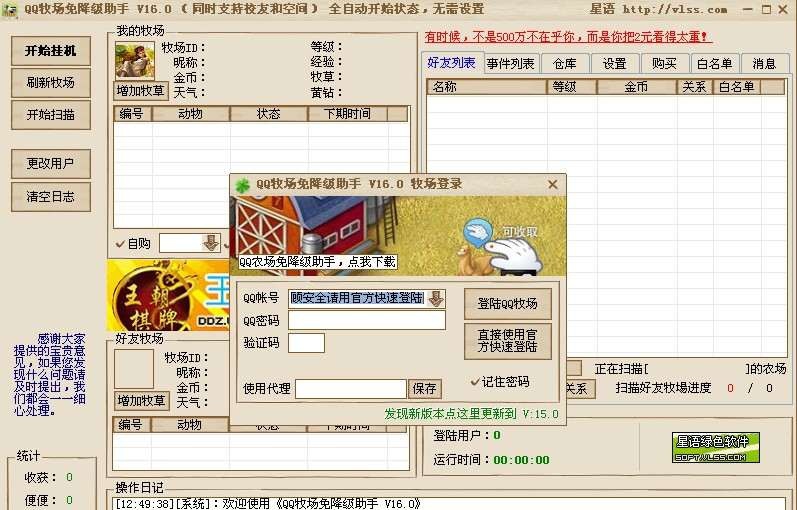Click the 白名单 column header in the friends list

tap(737, 87)
